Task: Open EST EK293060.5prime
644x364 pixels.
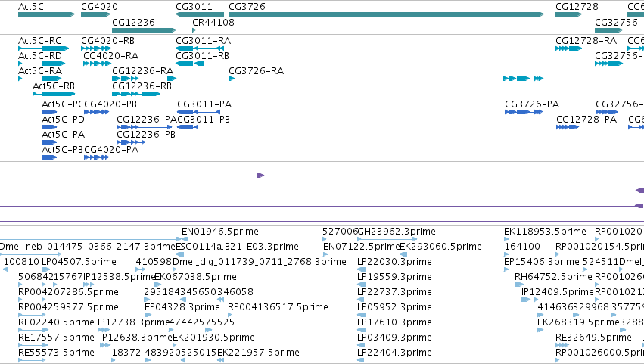Action: tap(440, 247)
